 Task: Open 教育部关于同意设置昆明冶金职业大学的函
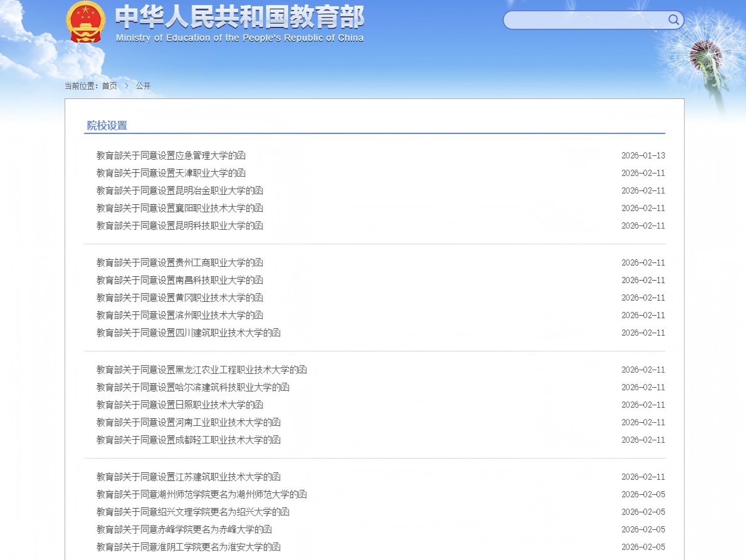point(180,190)
